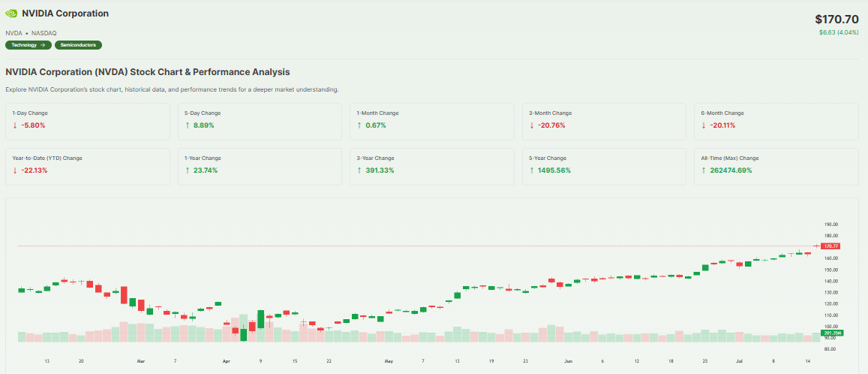868x374 pixels.
Task: Click the up arrow in All-Time Change card
Action: pyautogui.click(x=704, y=170)
